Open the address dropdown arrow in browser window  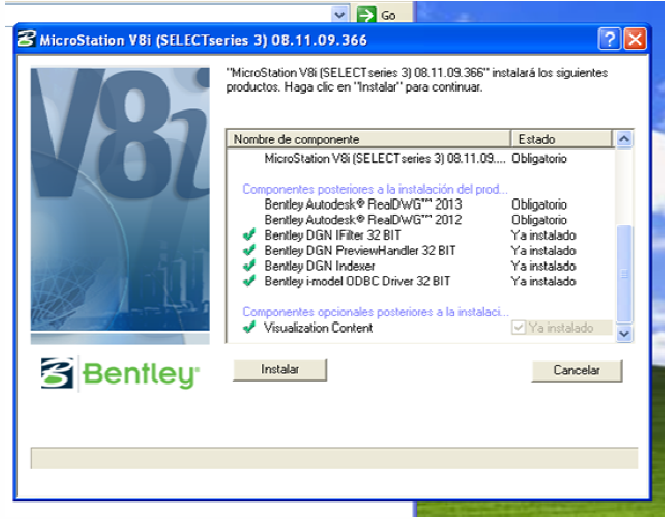tap(339, 15)
